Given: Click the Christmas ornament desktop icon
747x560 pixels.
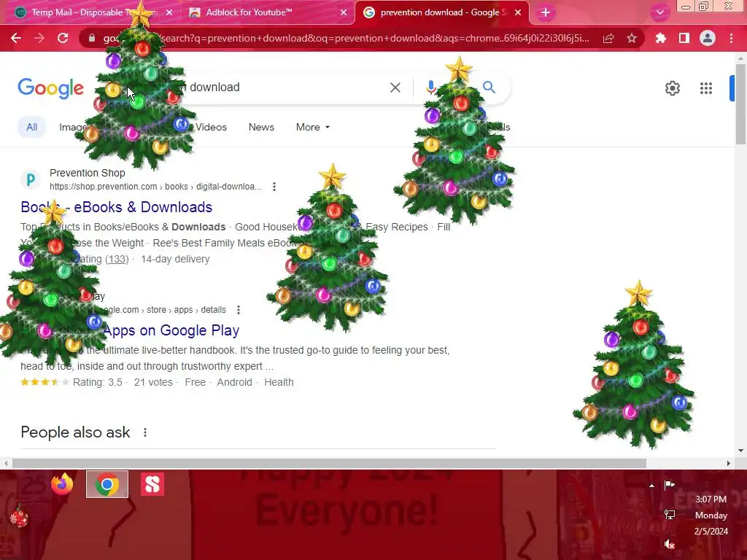Looking at the screenshot, I should coord(19,516).
